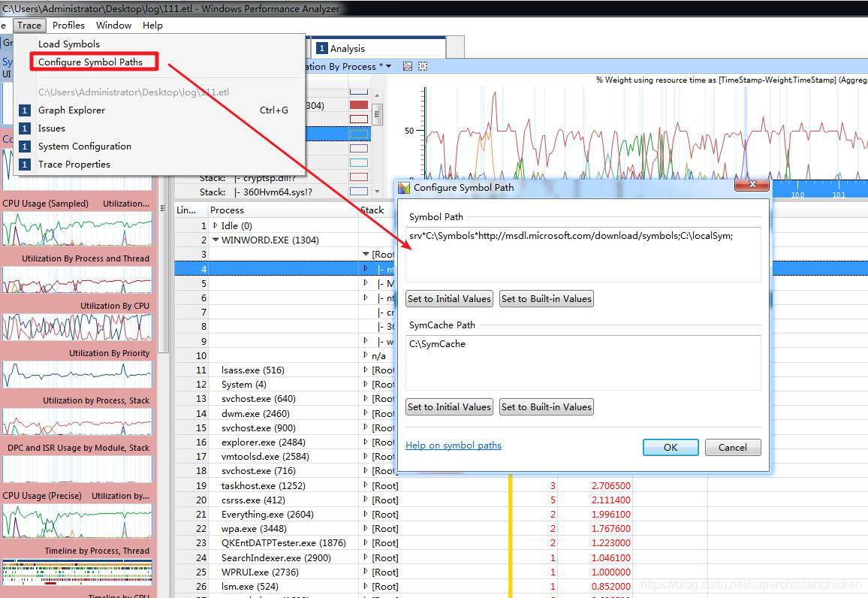The height and width of the screenshot is (598, 868).
Task: Open the Window menu
Action: click(113, 26)
